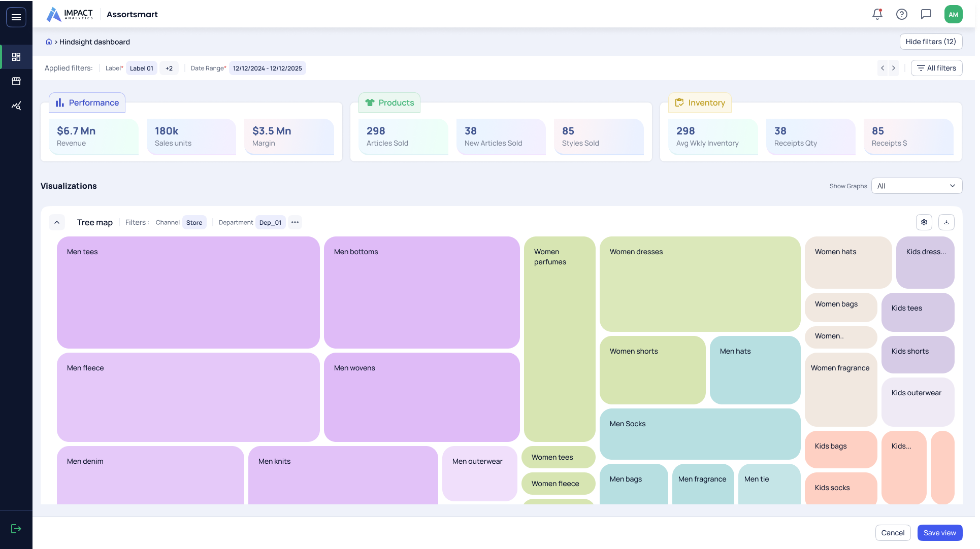
Task: Click the dashboard grid sidebar icon
Action: pos(16,57)
